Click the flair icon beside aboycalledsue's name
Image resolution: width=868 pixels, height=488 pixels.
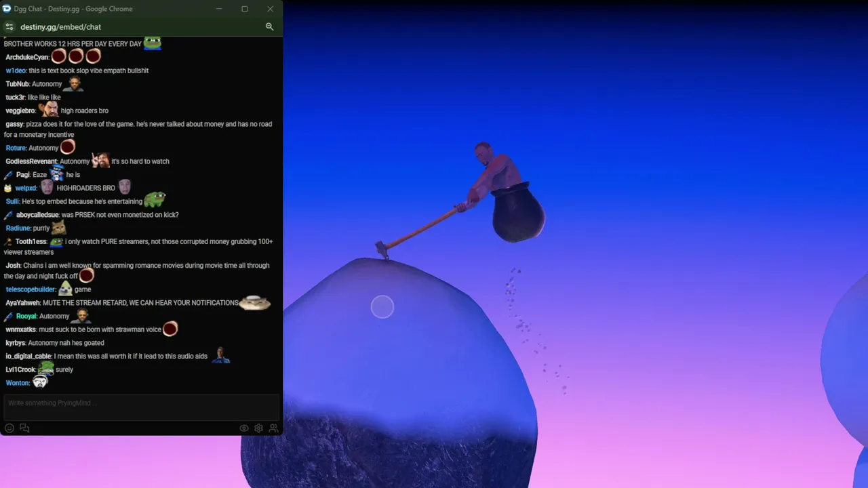click(8, 215)
